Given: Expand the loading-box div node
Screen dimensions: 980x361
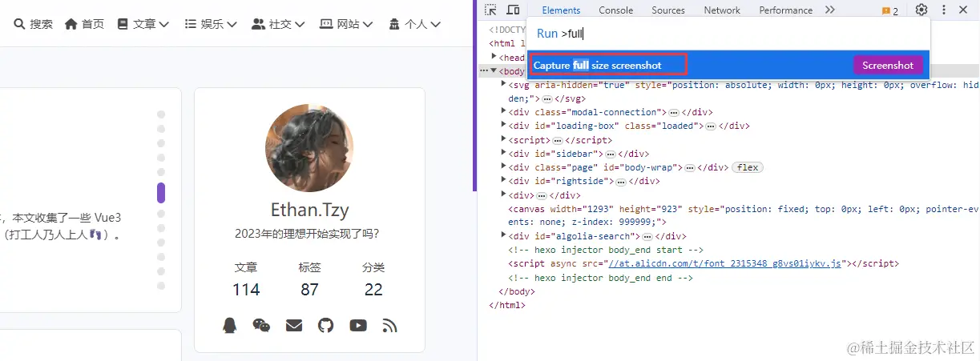Looking at the screenshot, I should [x=504, y=126].
